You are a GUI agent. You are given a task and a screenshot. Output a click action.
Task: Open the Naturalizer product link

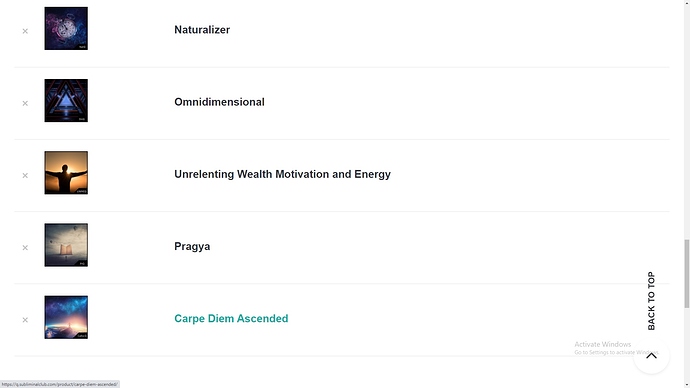(202, 30)
